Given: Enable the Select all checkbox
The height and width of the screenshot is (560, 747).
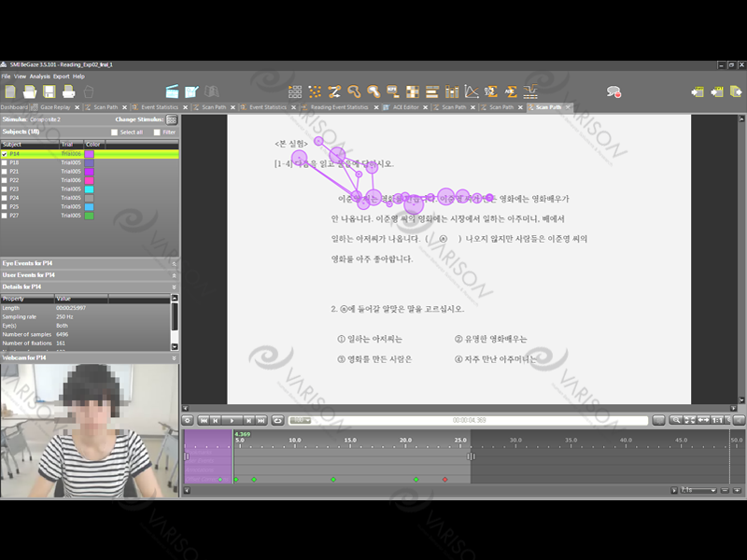Looking at the screenshot, I should click(x=114, y=133).
